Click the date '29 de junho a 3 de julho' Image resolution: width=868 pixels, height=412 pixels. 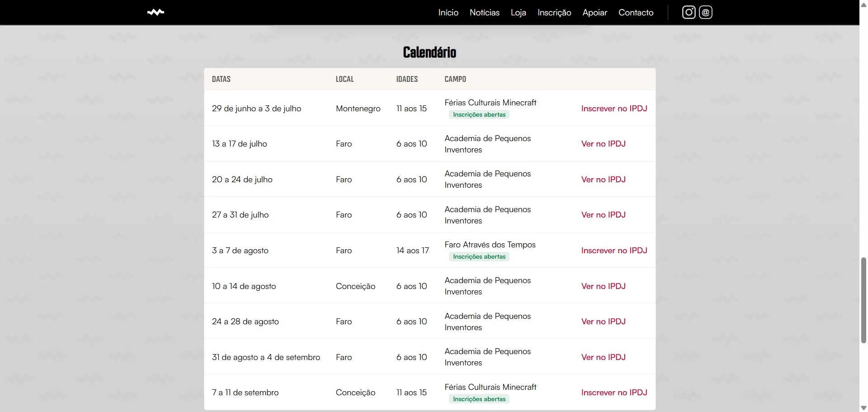click(x=256, y=109)
